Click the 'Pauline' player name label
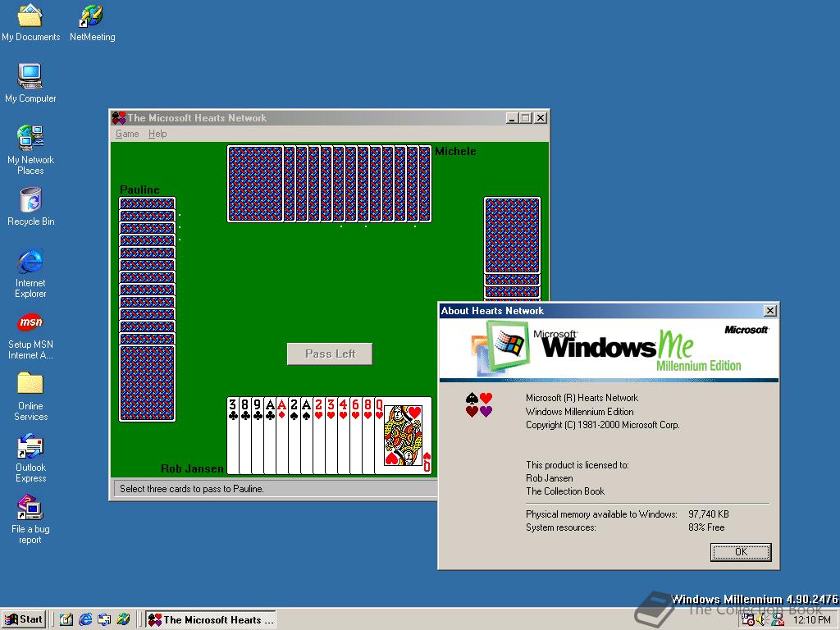 click(139, 189)
